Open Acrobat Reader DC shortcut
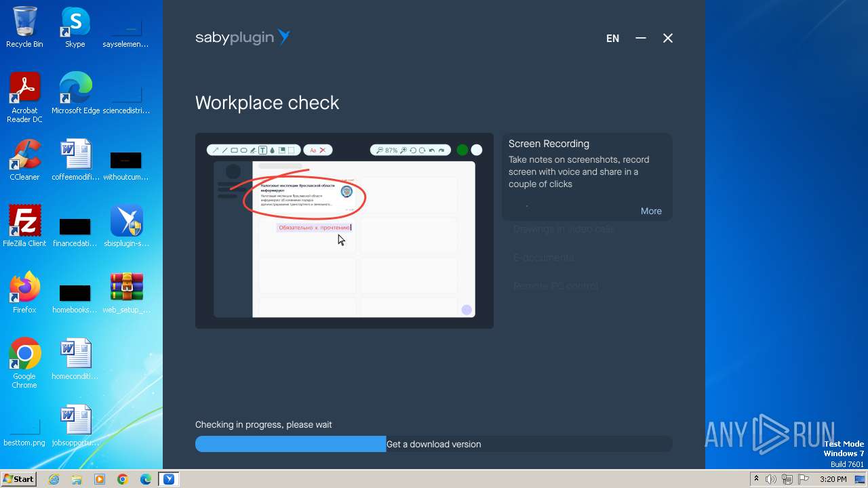The width and height of the screenshot is (868, 488). point(24,98)
